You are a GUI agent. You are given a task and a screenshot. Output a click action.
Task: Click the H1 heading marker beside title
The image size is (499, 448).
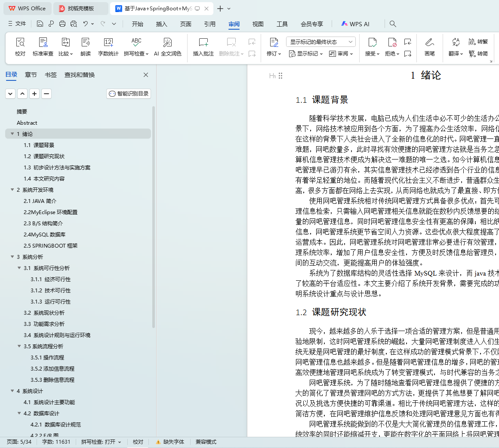pos(272,76)
